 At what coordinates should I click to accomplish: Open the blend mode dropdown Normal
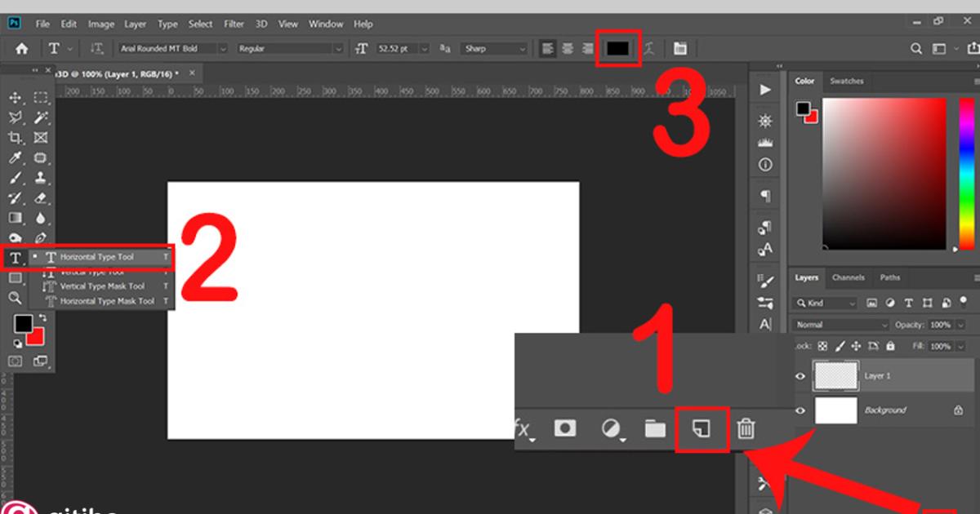(x=840, y=325)
